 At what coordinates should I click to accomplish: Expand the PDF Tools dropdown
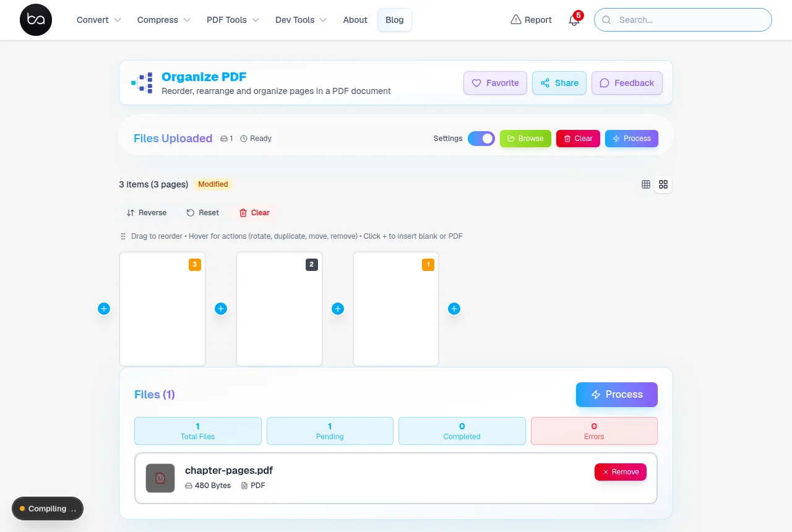[233, 20]
